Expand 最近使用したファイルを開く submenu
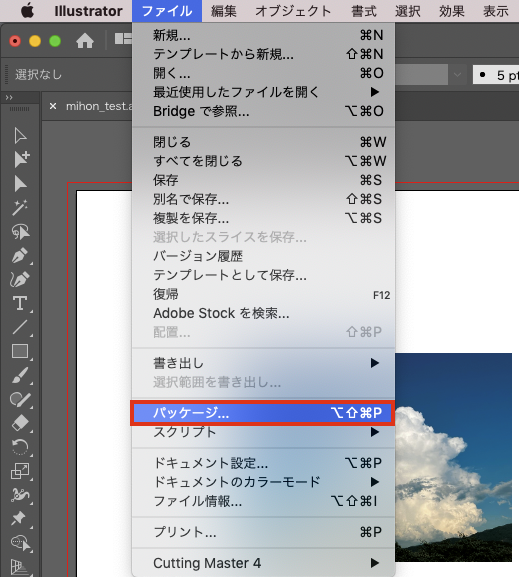 (x=263, y=92)
